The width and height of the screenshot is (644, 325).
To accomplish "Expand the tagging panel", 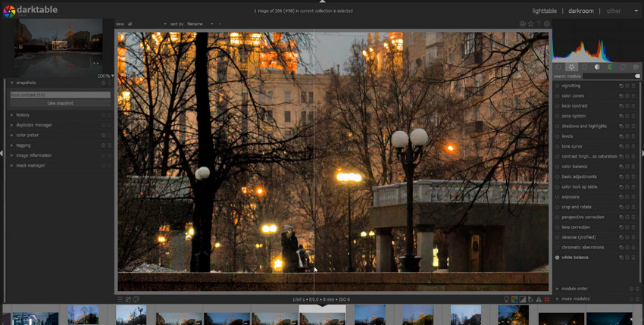I will coord(12,145).
